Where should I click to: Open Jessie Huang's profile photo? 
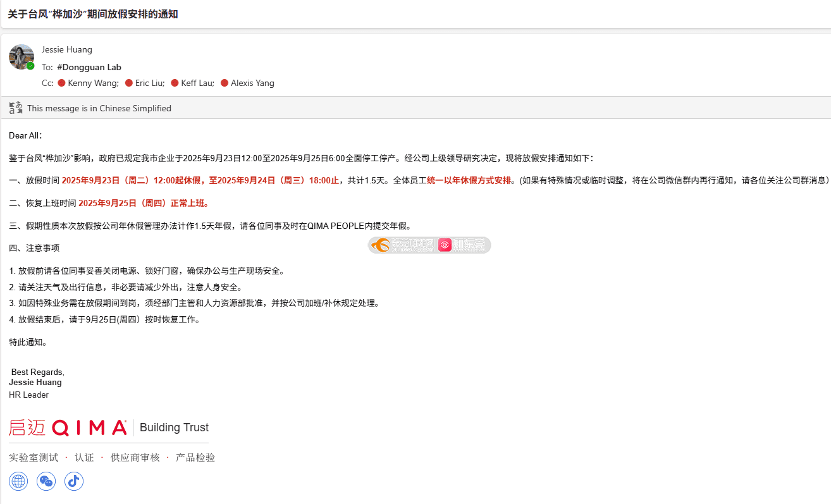click(21, 57)
